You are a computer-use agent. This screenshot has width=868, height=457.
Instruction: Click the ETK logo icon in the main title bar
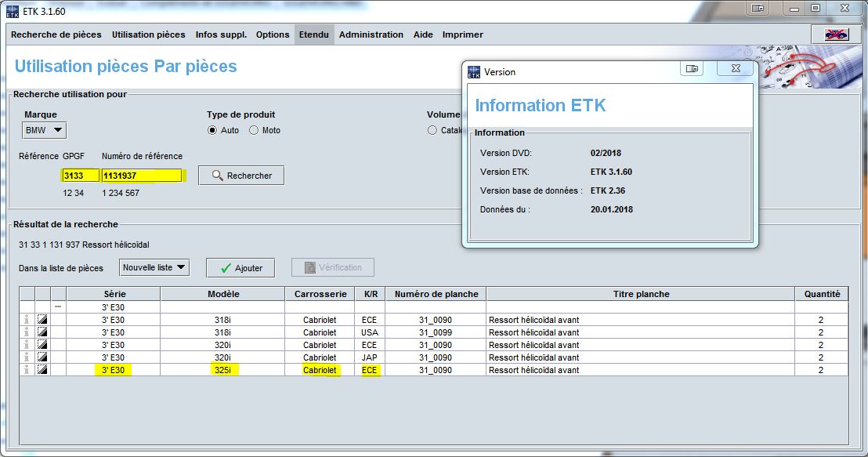(13, 11)
